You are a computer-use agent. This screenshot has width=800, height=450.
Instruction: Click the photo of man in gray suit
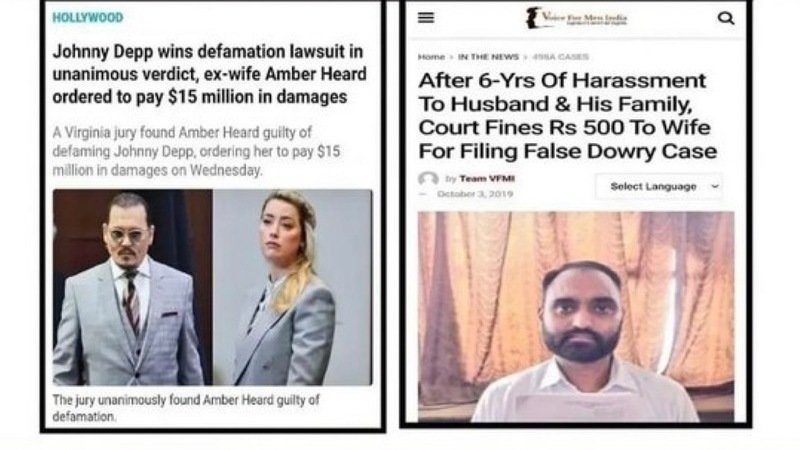[x=133, y=287]
